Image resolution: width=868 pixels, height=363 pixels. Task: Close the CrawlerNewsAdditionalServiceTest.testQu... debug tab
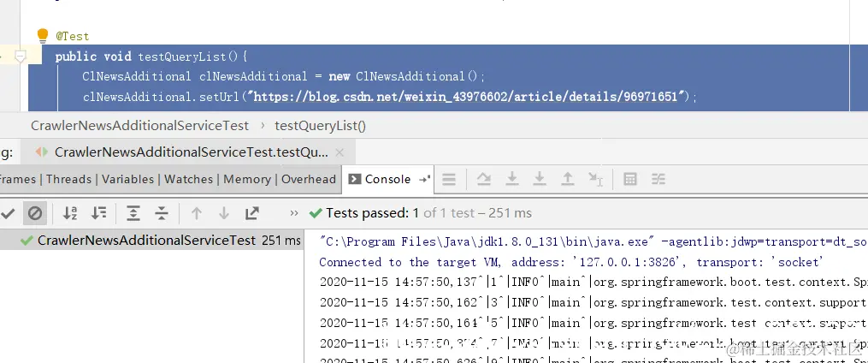point(340,152)
